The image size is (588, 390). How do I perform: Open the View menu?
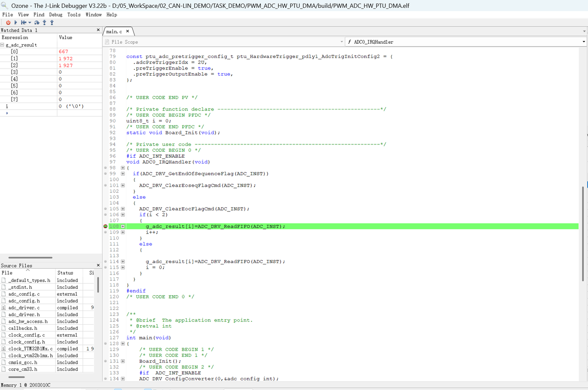[x=23, y=15]
